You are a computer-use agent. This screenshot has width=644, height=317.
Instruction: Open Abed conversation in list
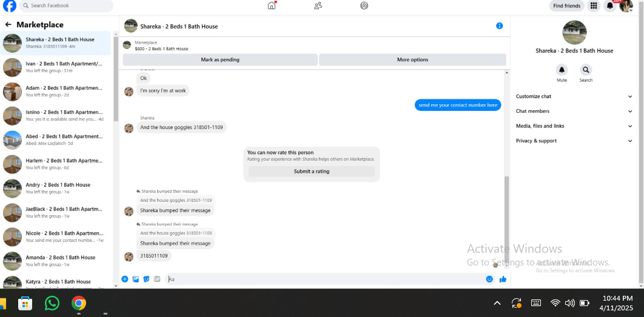click(x=55, y=139)
